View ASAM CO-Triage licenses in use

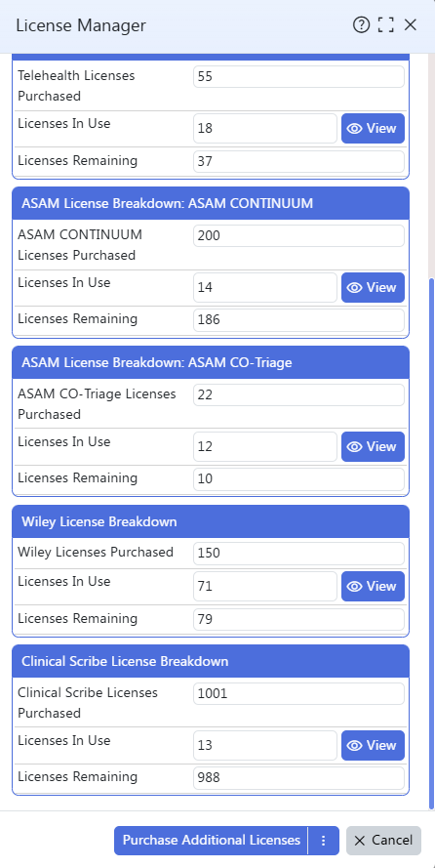click(x=374, y=447)
